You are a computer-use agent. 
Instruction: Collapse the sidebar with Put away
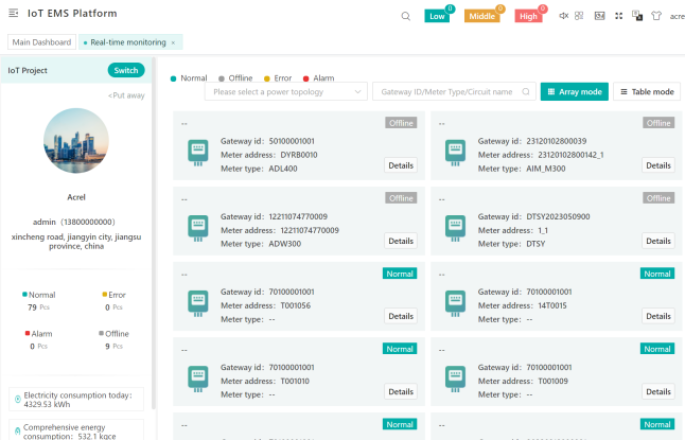click(127, 95)
